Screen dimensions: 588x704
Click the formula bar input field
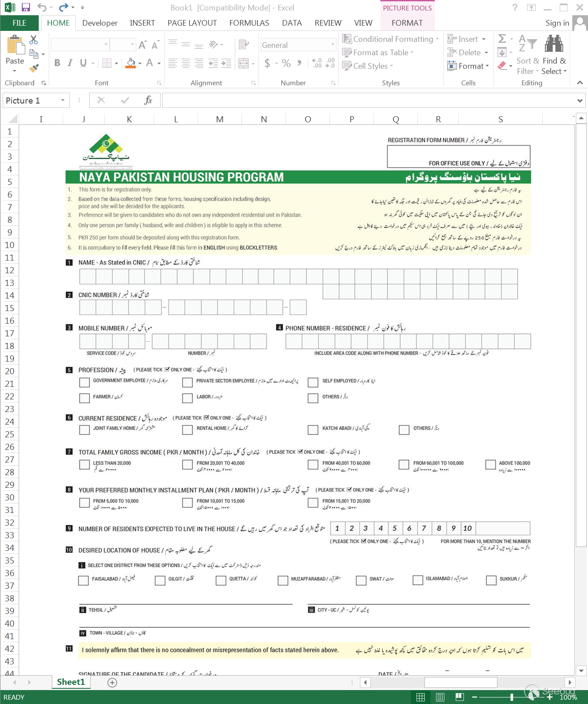(369, 101)
